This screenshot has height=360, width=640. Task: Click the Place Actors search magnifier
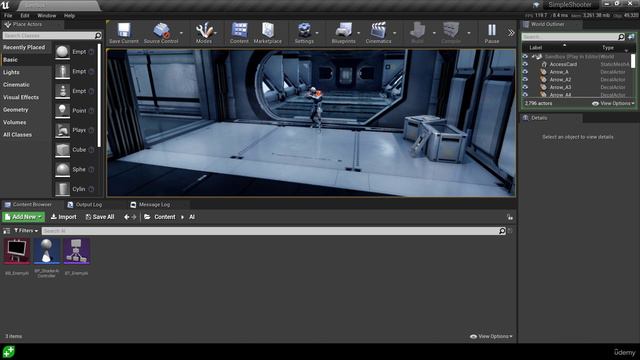click(x=98, y=36)
